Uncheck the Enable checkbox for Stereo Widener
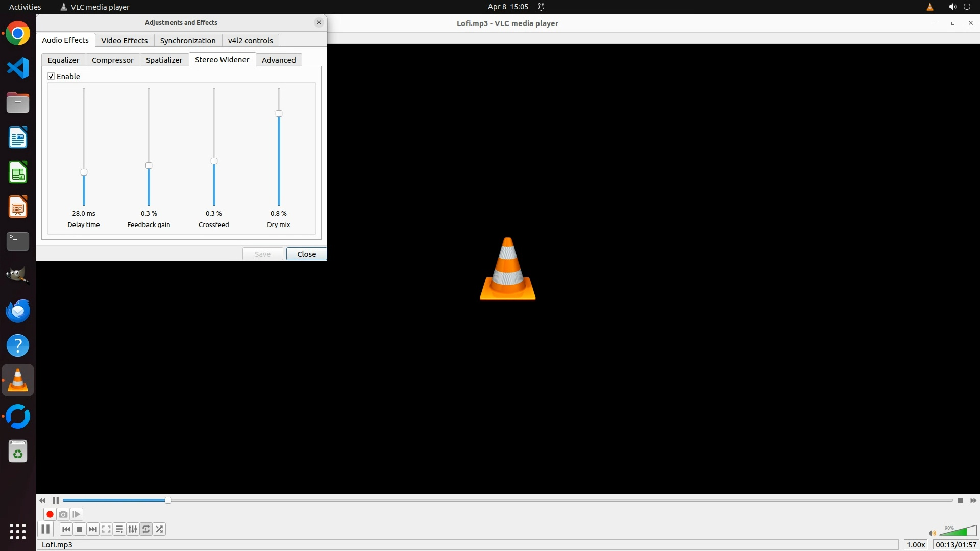Viewport: 980px width, 551px height. pos(51,77)
